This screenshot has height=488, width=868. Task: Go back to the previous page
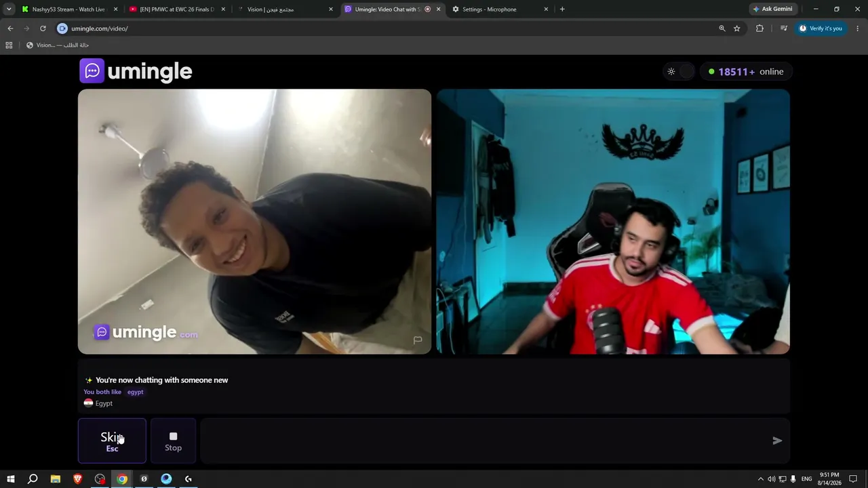pos(10,28)
